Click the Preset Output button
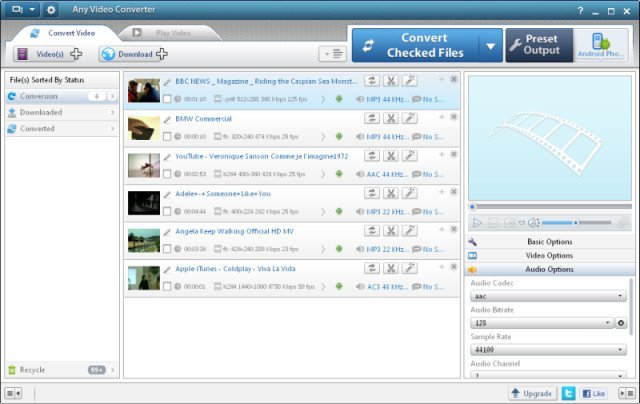 539,45
